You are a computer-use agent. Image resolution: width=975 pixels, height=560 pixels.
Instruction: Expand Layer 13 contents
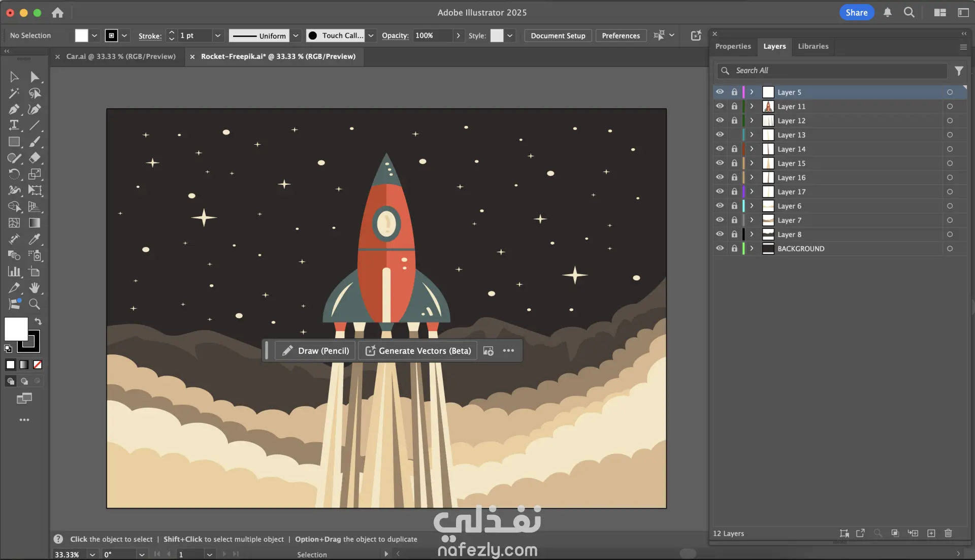(x=752, y=135)
